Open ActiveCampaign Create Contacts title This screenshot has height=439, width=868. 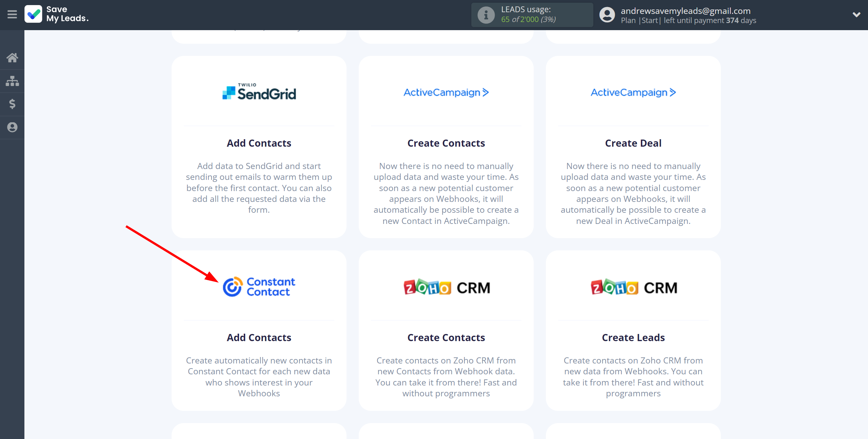point(446,143)
